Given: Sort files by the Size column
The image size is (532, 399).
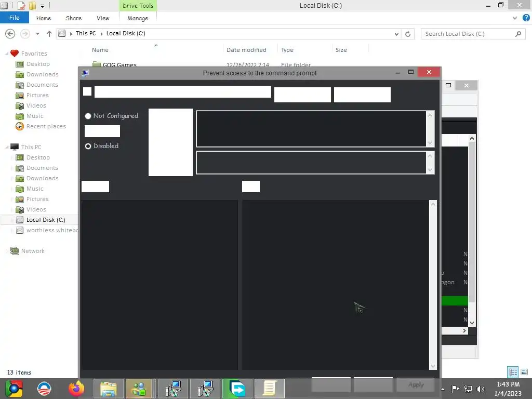Looking at the screenshot, I should [x=341, y=50].
